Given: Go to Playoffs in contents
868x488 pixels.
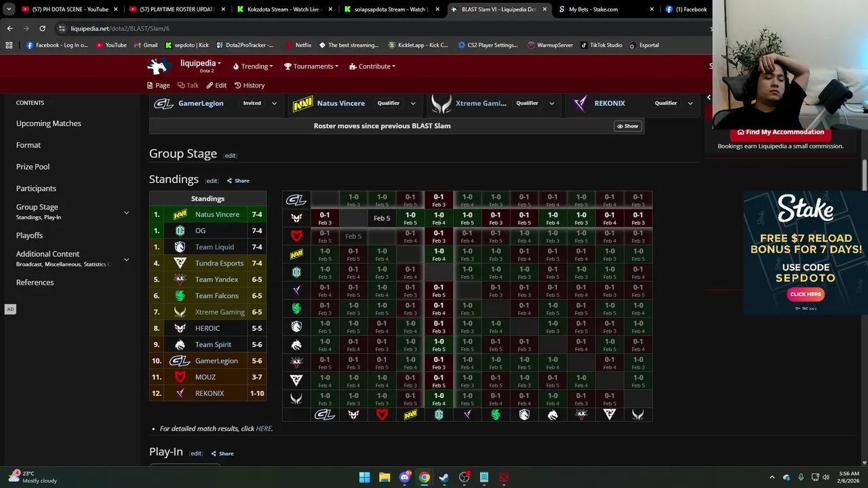Looking at the screenshot, I should pos(29,235).
